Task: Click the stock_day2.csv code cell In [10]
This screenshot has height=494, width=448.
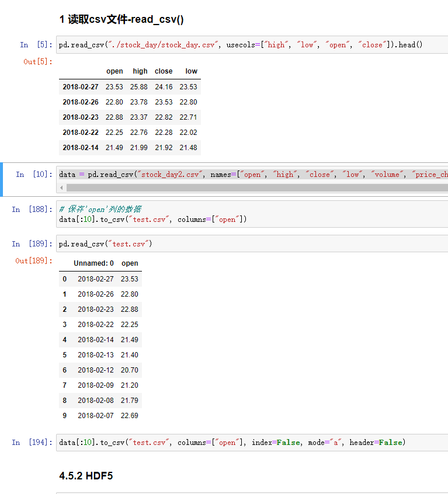Action: [x=253, y=175]
